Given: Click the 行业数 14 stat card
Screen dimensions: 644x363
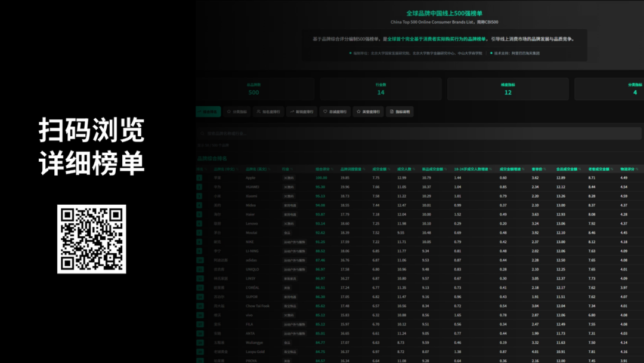Looking at the screenshot, I should click(380, 89).
